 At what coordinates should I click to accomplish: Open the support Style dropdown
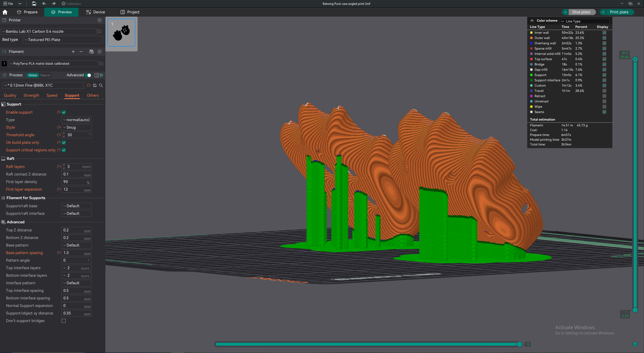click(76, 127)
